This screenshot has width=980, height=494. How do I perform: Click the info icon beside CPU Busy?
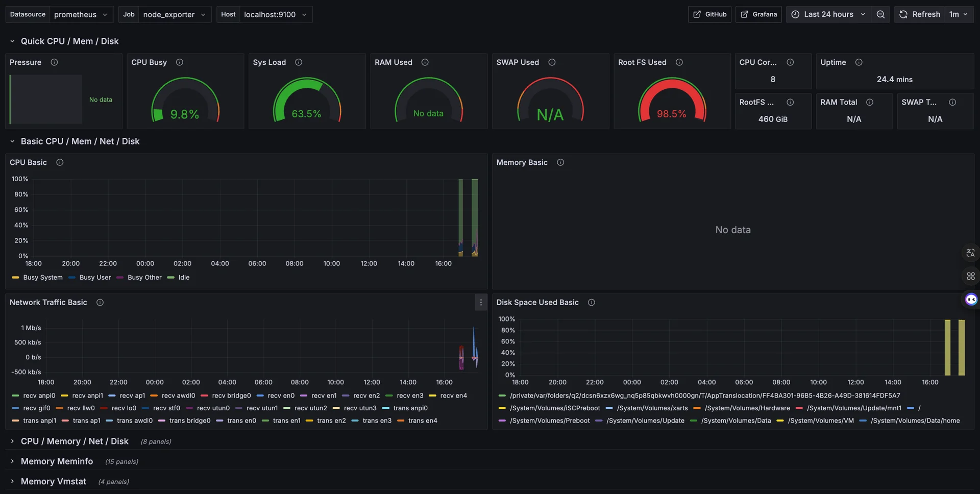click(x=180, y=62)
